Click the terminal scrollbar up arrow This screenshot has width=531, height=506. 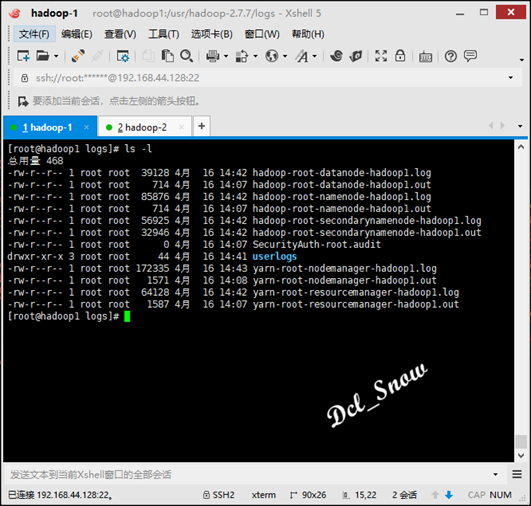coord(521,147)
